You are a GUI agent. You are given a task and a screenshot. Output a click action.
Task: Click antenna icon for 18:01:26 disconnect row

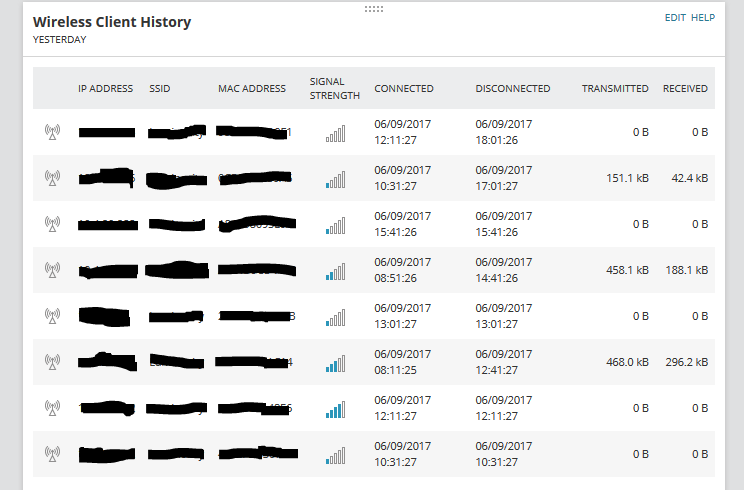(x=52, y=132)
